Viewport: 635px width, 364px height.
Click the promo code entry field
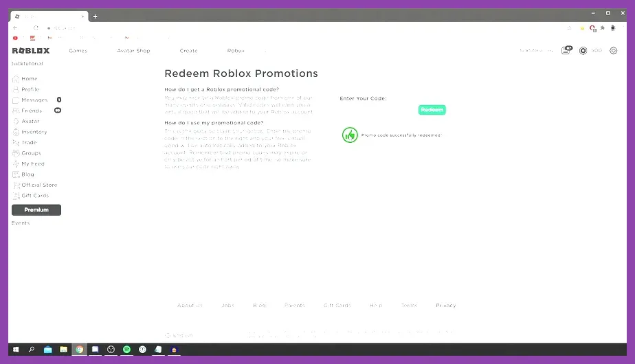(x=377, y=110)
